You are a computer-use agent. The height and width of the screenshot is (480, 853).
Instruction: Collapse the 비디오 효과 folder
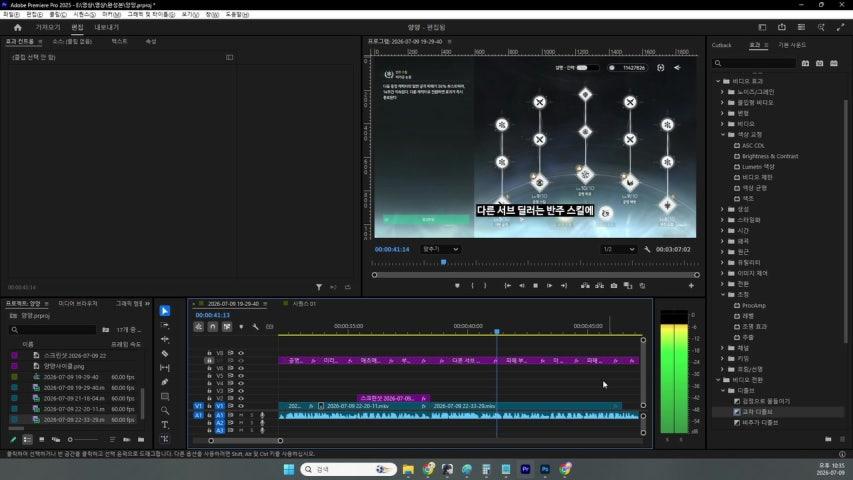pyautogui.click(x=718, y=81)
